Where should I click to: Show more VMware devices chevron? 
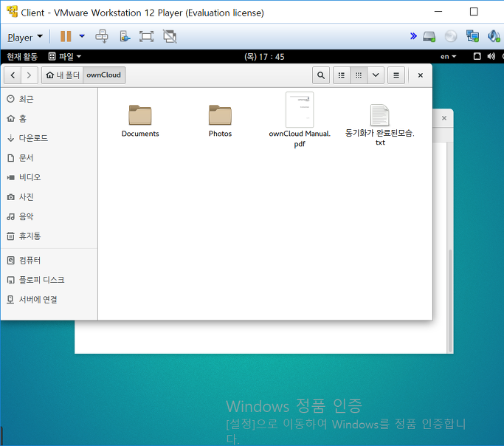[x=413, y=36]
